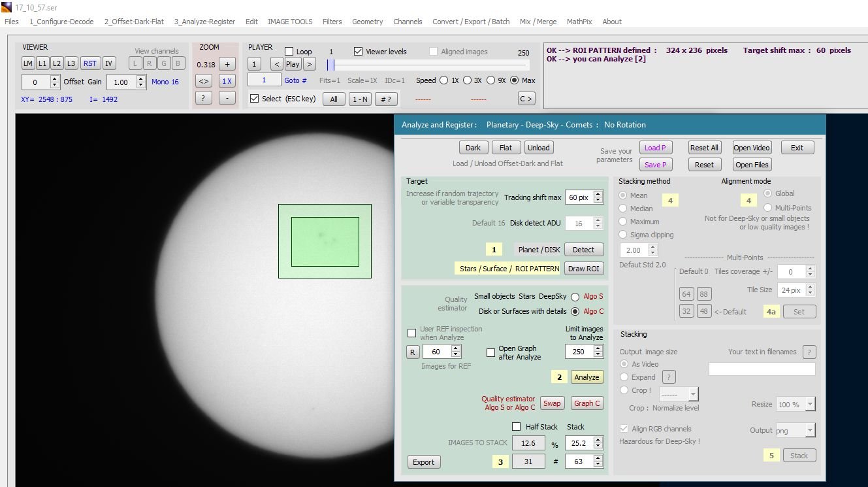Viewport: 868px width, 487px height.
Task: Click the zoom minus button
Action: coord(227,98)
